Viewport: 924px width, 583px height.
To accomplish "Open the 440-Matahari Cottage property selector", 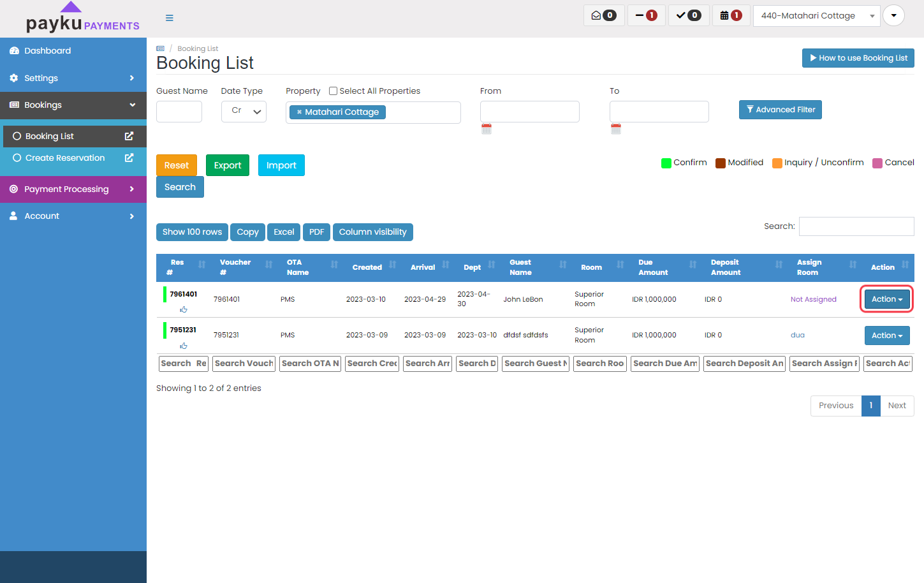I will (x=816, y=15).
